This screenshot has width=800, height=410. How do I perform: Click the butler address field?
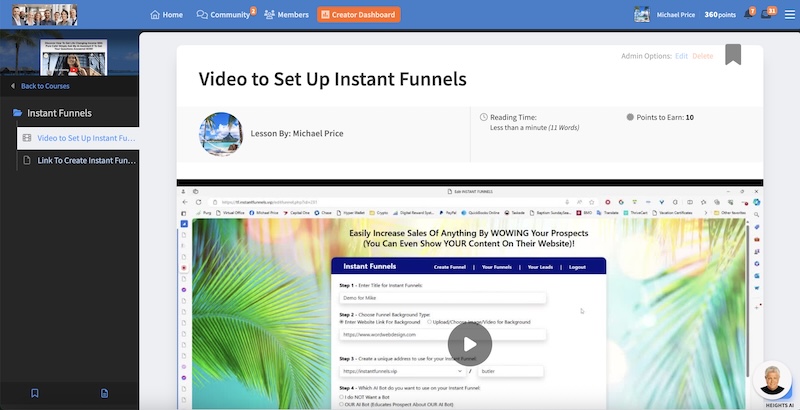pyautogui.click(x=511, y=371)
